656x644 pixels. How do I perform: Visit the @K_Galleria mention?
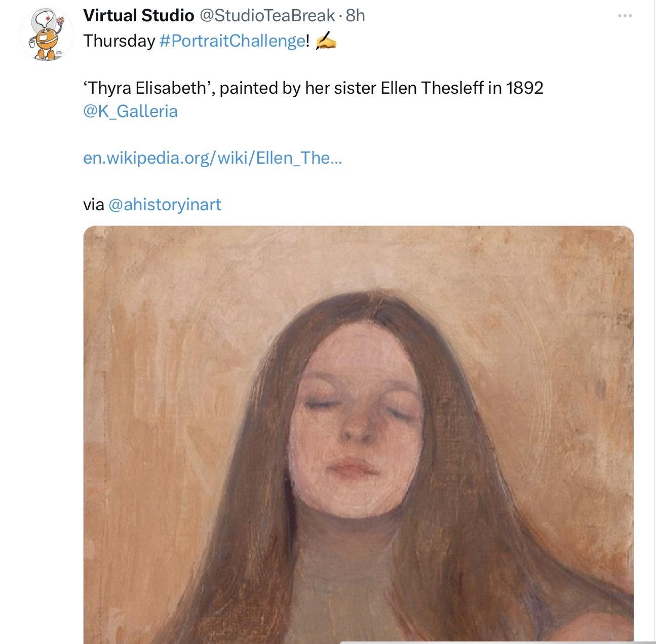click(x=130, y=111)
